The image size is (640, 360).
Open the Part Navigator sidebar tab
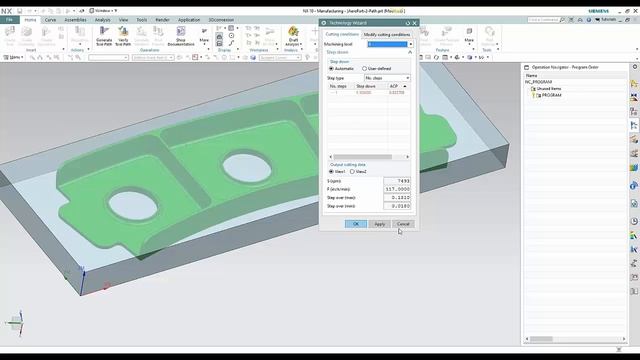coord(634,112)
